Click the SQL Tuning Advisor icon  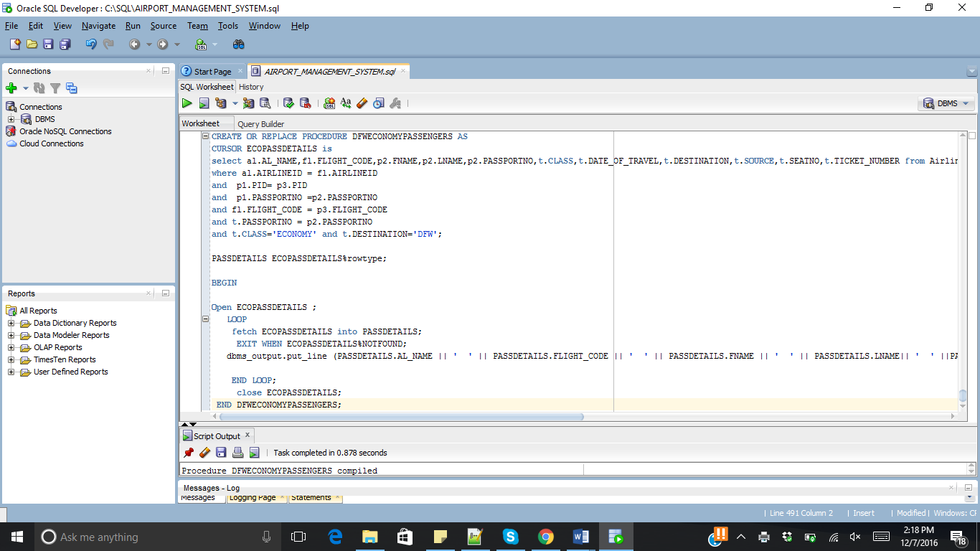click(x=265, y=103)
